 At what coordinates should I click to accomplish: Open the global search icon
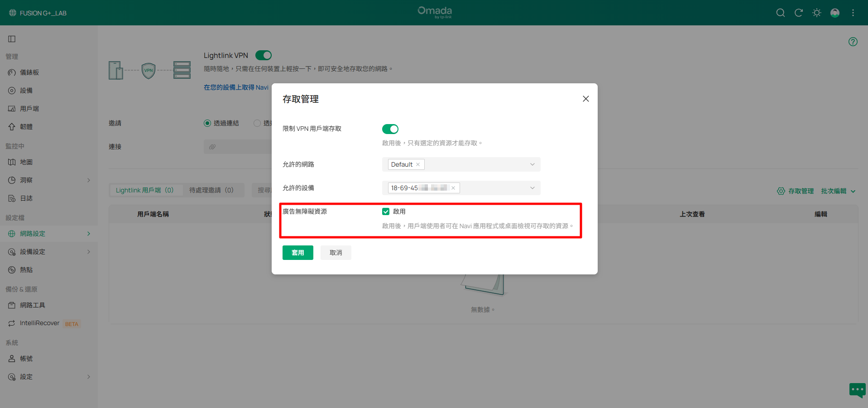780,13
